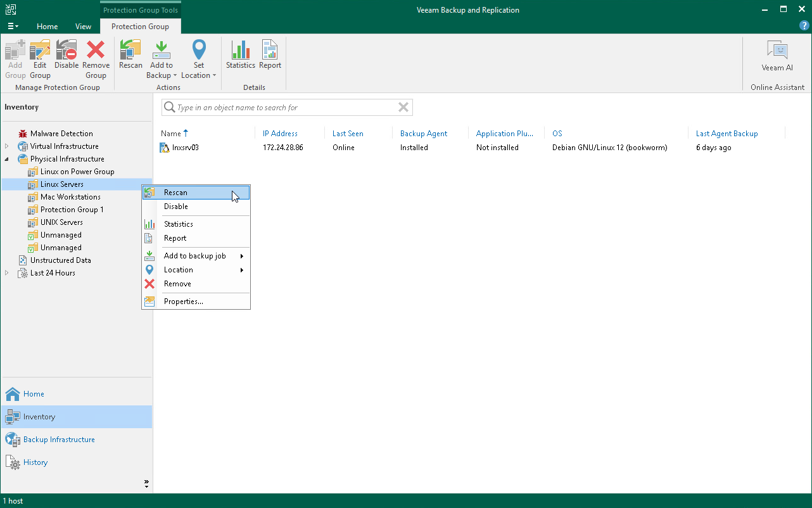Open the Backup Infrastructure view

59,440
